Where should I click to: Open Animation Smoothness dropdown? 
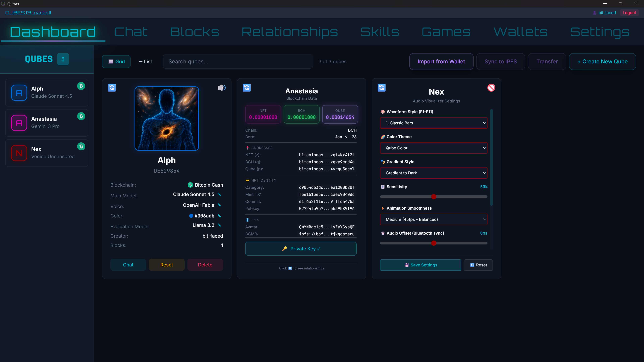coord(433,219)
